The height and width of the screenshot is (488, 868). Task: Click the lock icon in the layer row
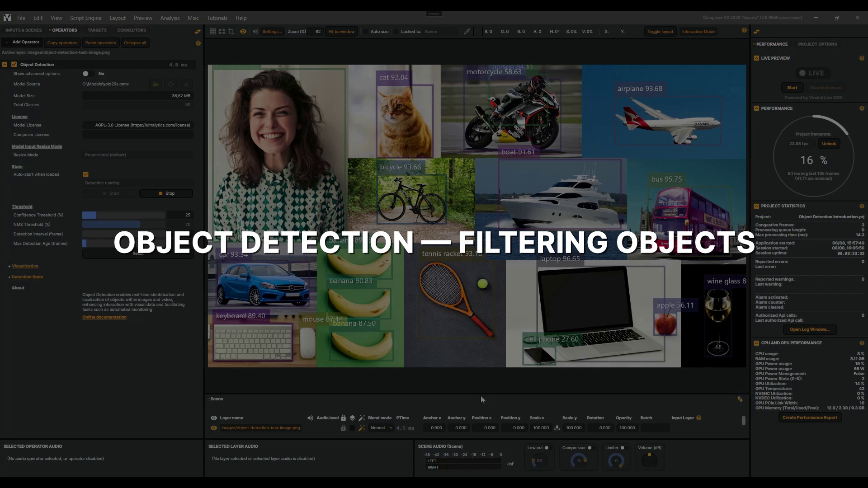(343, 428)
